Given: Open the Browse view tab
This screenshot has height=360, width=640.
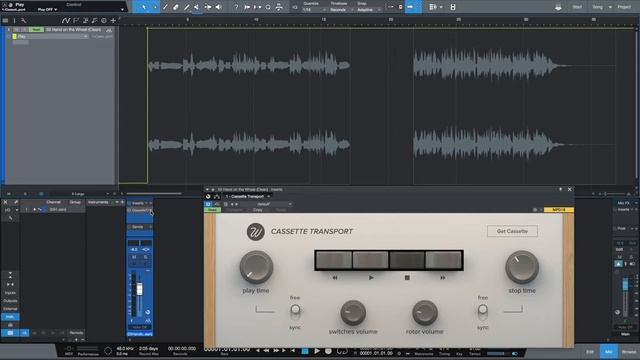Looking at the screenshot, I should point(629,352).
